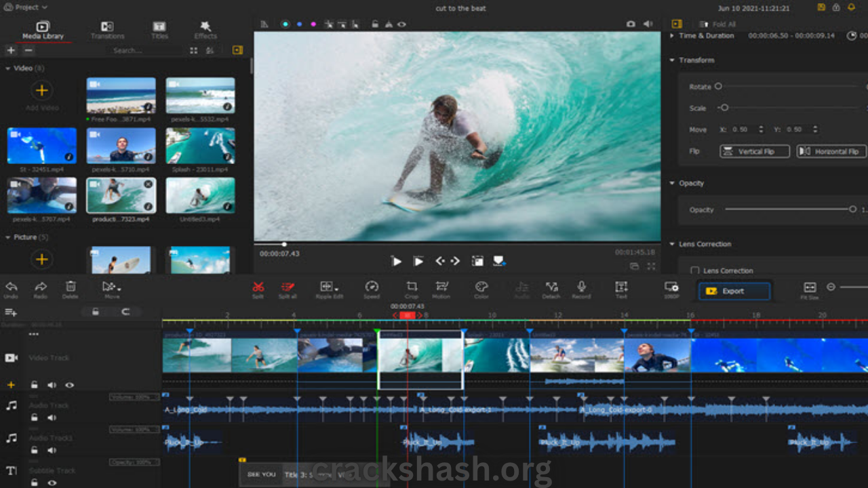868x488 pixels.
Task: Click the Fit Size icon
Action: [810, 287]
